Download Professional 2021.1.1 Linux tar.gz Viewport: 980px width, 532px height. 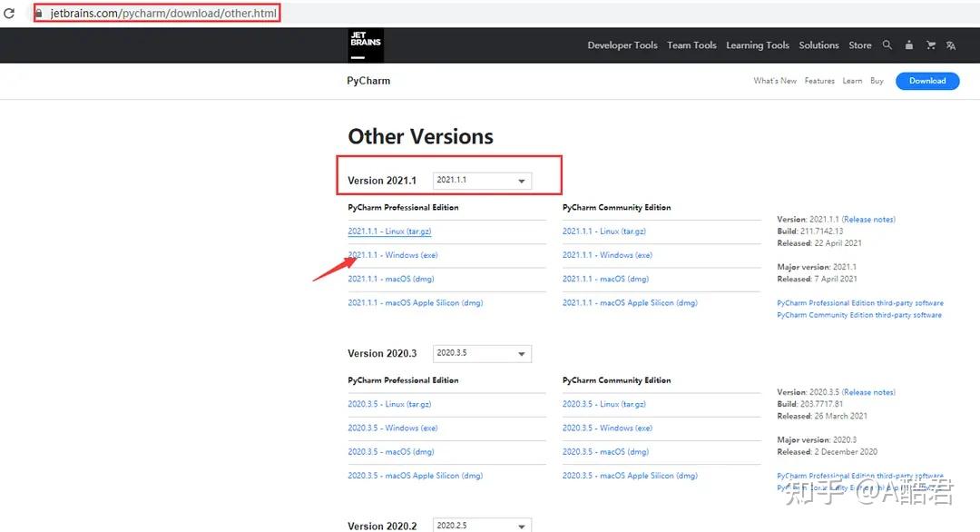point(389,232)
